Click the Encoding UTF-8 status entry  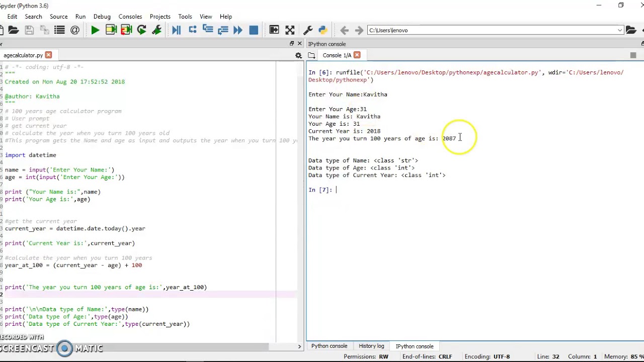click(488, 356)
